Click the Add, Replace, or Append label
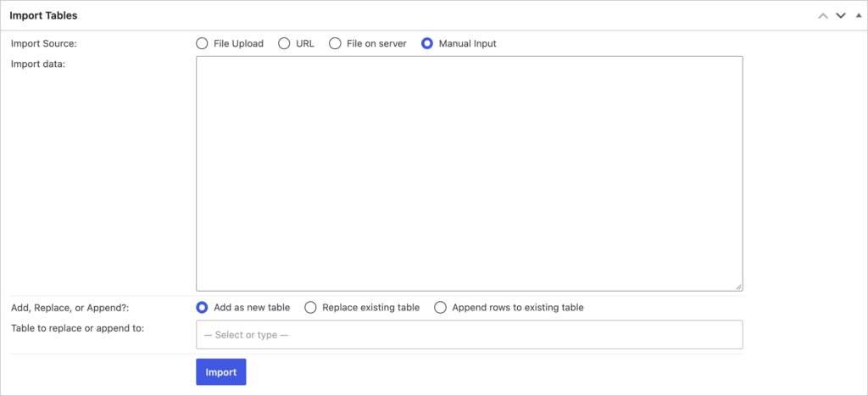This screenshot has width=868, height=396. click(70, 307)
